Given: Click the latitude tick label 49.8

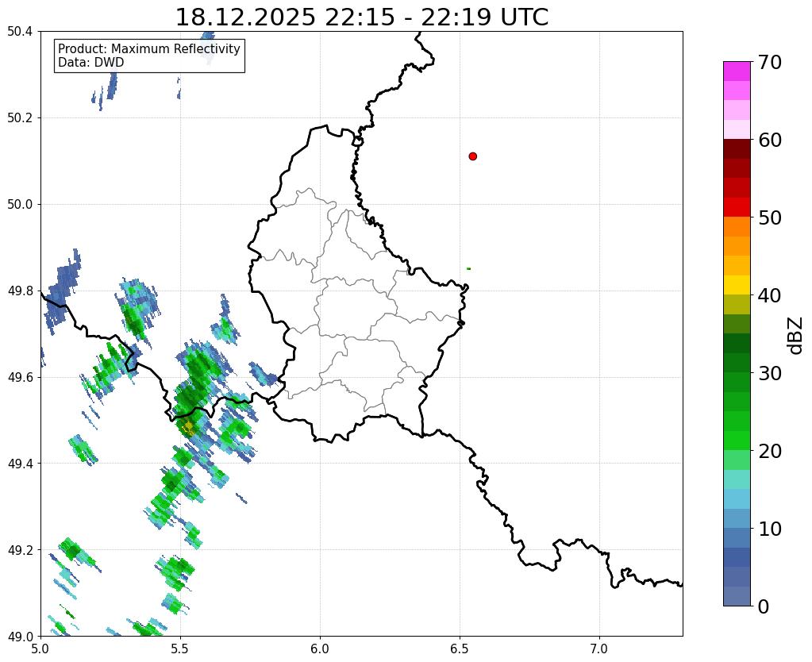Looking at the screenshot, I should (20, 291).
